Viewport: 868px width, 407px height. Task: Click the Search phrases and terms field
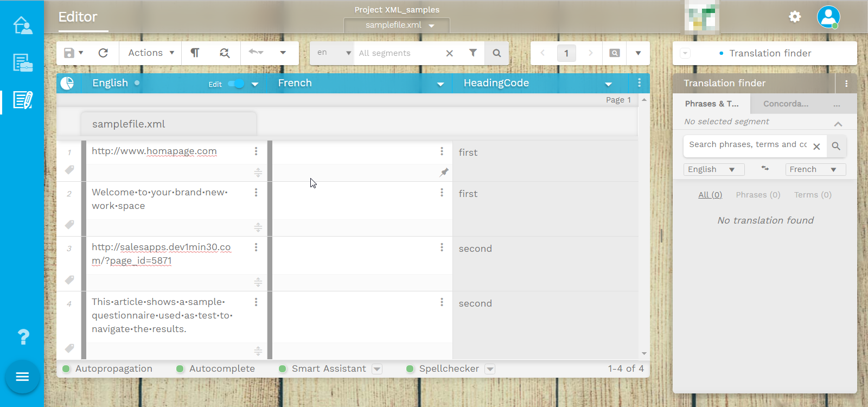747,145
